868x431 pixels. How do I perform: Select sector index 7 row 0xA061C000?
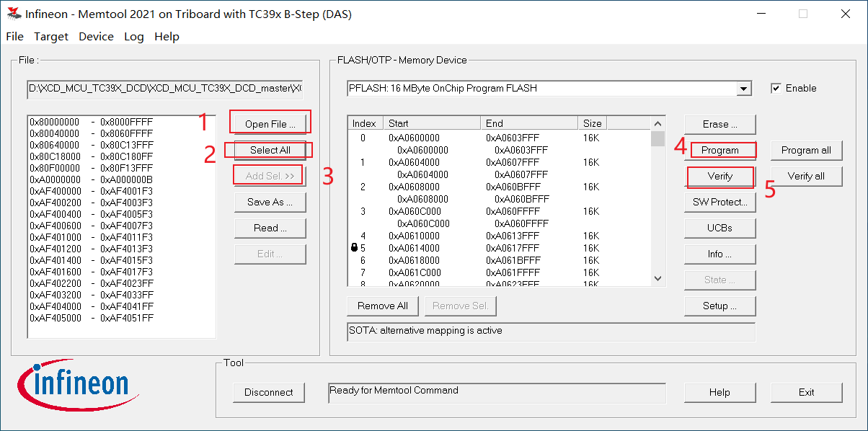point(500,272)
